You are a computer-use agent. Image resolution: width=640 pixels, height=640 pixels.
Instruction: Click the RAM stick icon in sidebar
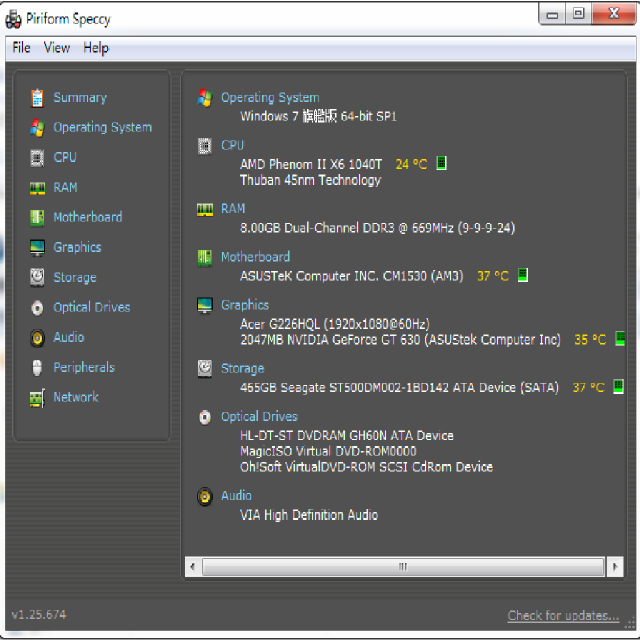(x=37, y=188)
